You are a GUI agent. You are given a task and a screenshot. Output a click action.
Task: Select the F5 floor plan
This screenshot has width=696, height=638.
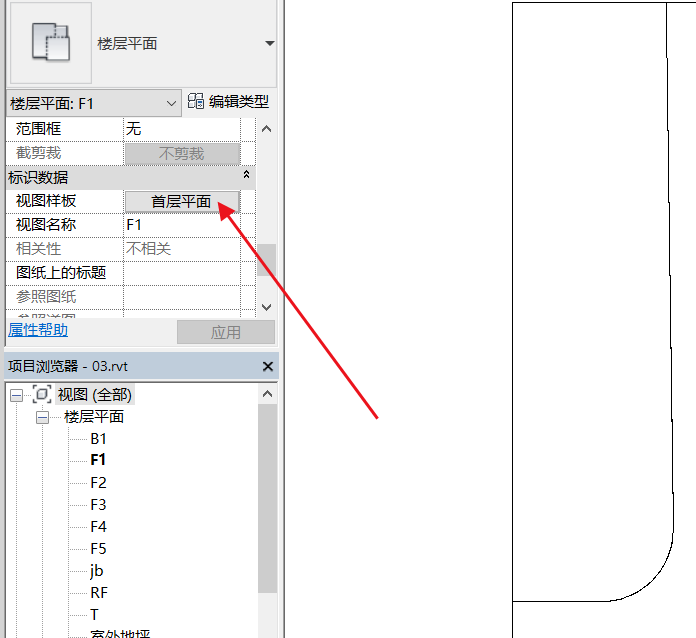98,549
